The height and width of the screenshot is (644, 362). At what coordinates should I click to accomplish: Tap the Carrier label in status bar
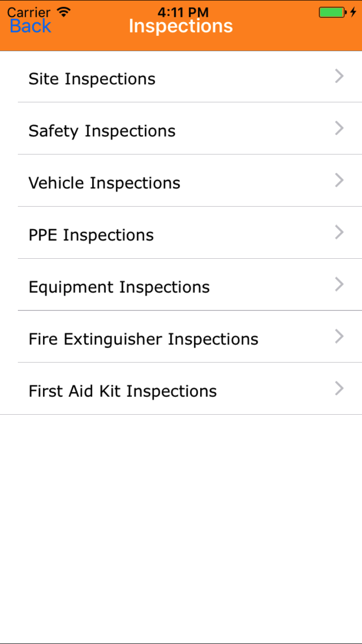[x=28, y=12]
